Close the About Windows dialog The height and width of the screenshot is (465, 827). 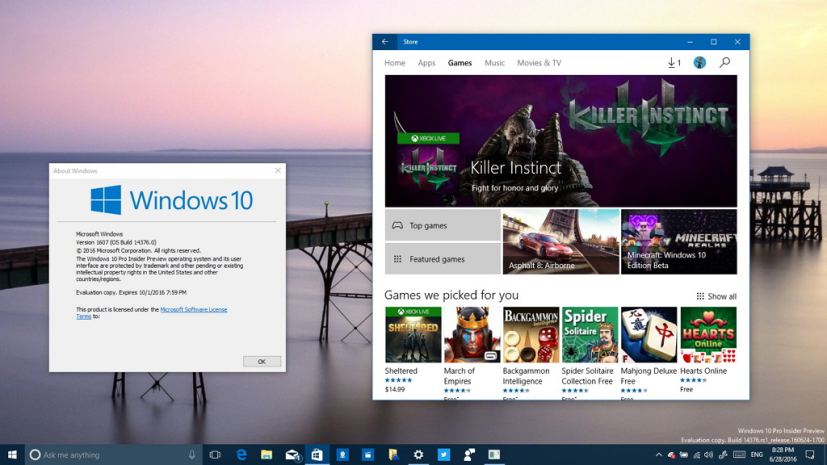coord(278,170)
